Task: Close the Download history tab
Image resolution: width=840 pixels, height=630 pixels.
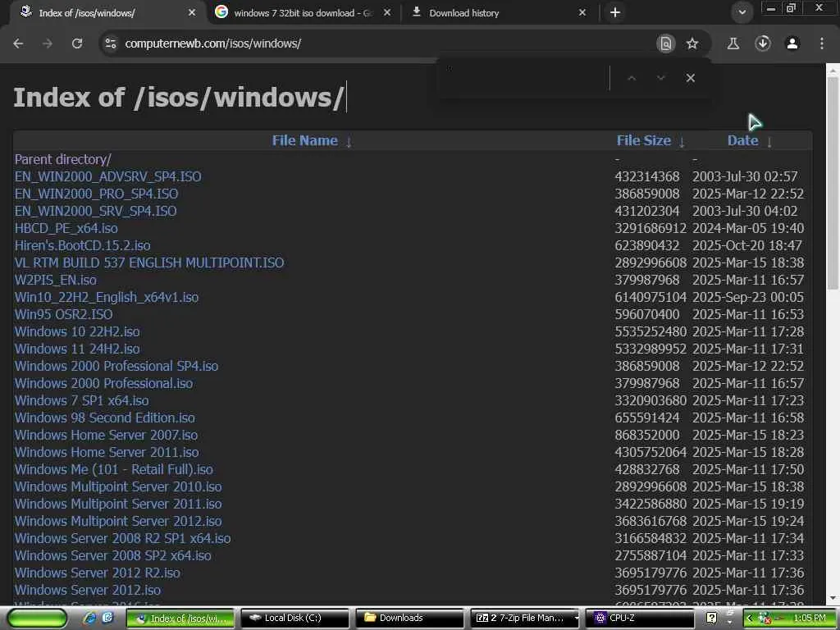Action: point(582,12)
